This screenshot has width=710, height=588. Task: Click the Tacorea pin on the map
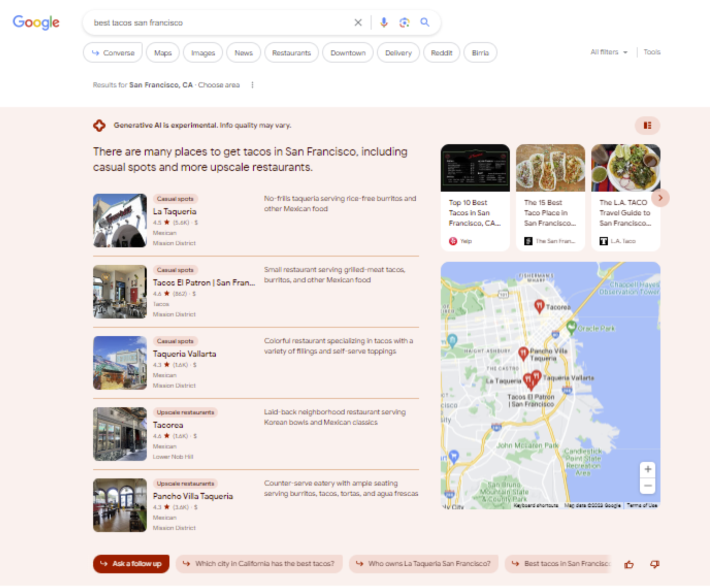click(x=539, y=306)
